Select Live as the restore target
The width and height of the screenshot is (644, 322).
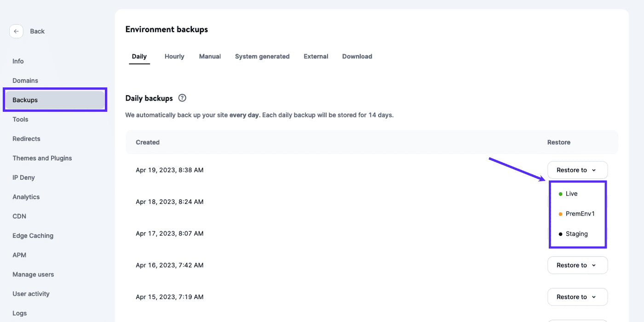click(570, 193)
